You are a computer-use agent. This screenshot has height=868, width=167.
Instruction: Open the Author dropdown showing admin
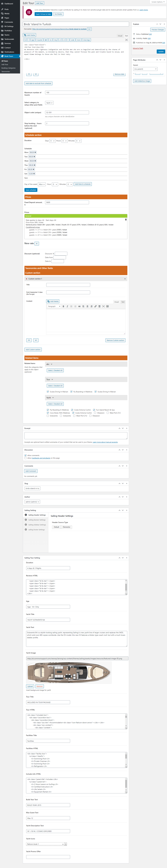(32, 502)
